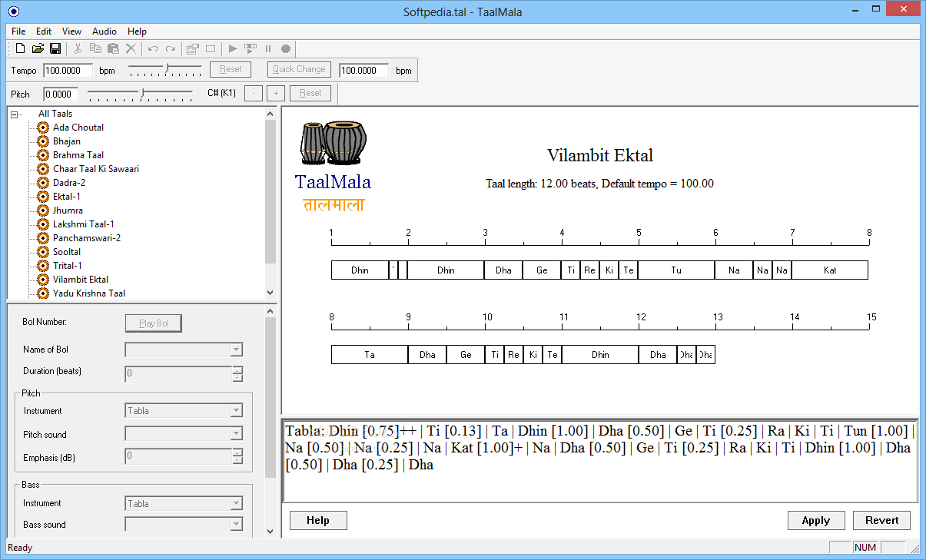Click the Tempo slider handle
The image size is (926, 560).
pos(168,68)
